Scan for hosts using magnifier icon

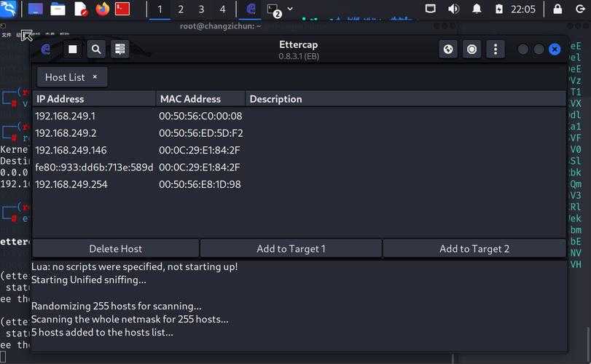coord(96,50)
